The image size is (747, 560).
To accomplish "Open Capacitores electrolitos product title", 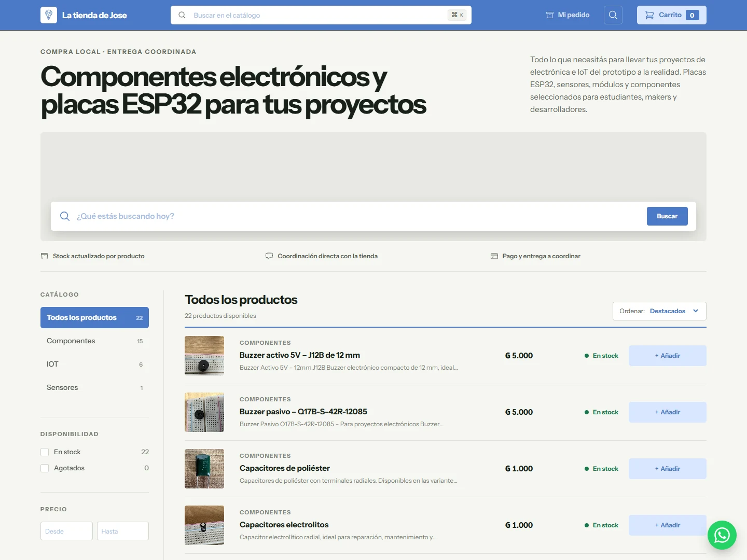I will click(x=284, y=525).
